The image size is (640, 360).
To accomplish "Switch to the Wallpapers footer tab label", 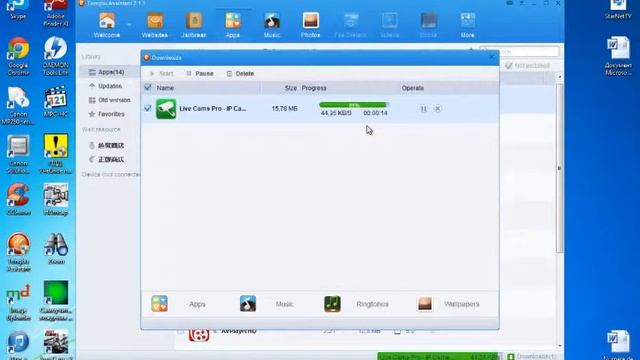I will 462,304.
